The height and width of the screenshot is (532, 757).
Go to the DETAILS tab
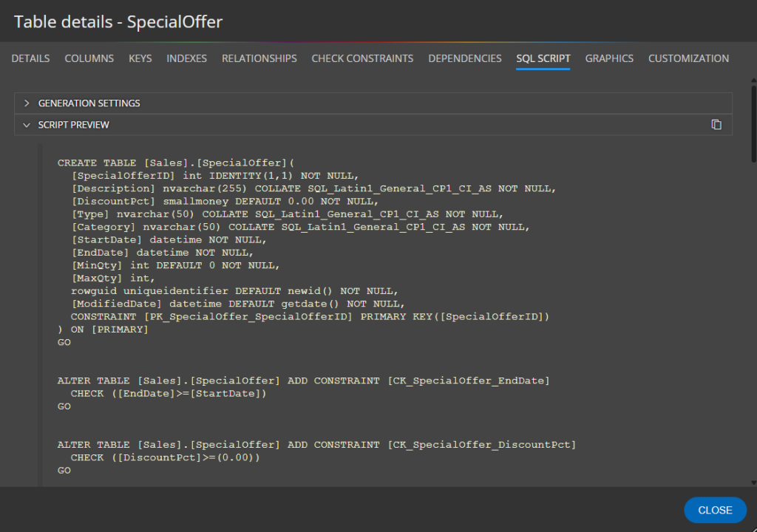tap(30, 58)
